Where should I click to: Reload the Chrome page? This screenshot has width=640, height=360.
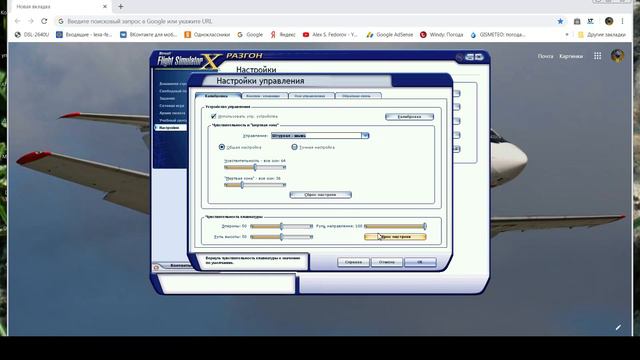pyautogui.click(x=44, y=21)
